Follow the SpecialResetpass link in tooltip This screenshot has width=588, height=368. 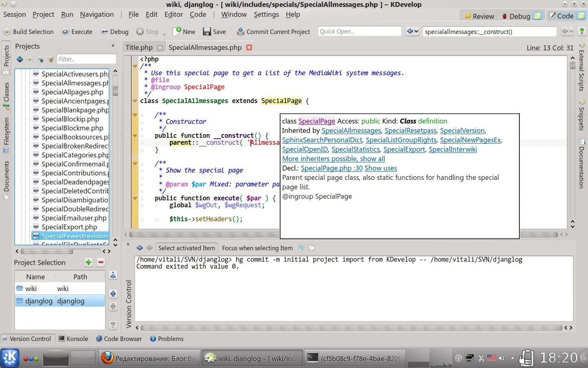[x=410, y=130]
